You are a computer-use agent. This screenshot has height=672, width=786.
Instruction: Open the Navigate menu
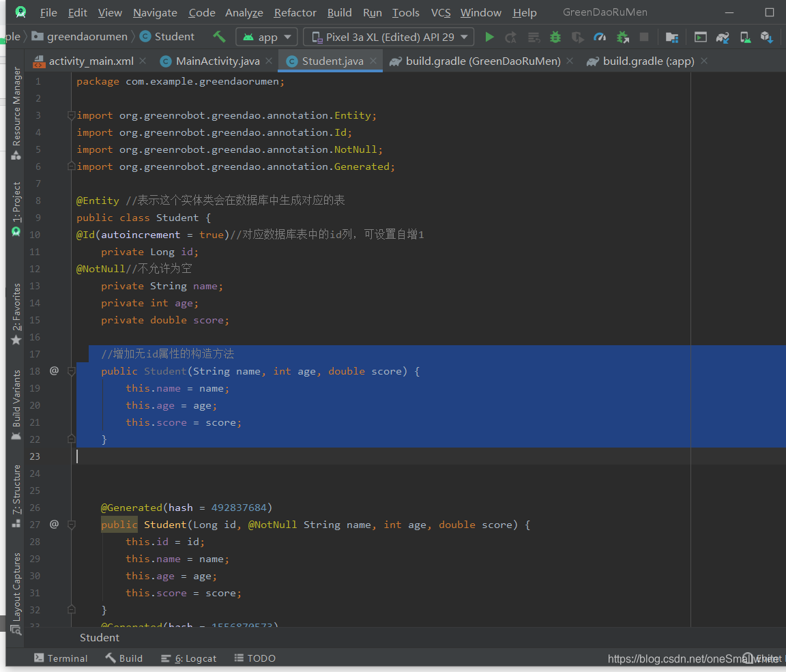(x=155, y=12)
